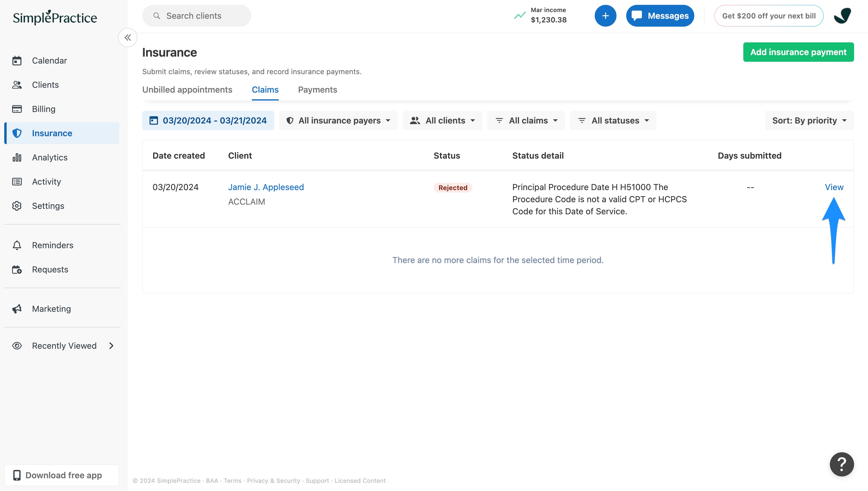
Task: Open the help question-mark button
Action: tap(842, 464)
